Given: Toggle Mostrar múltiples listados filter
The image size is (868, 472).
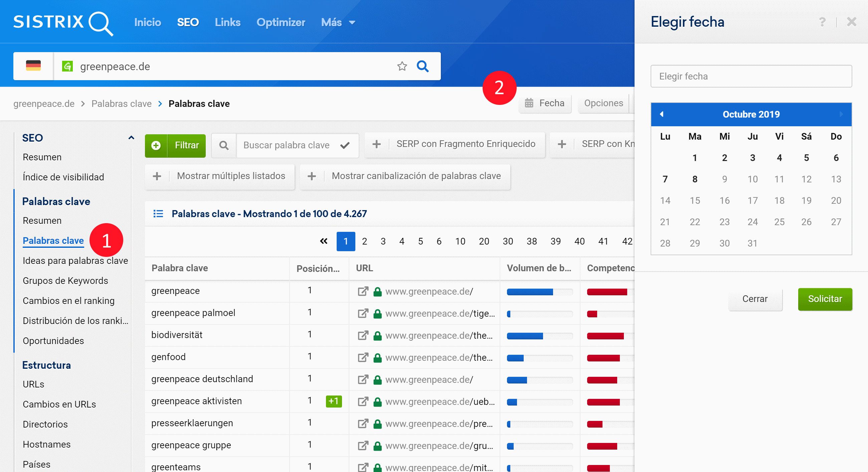Looking at the screenshot, I should pos(220,176).
